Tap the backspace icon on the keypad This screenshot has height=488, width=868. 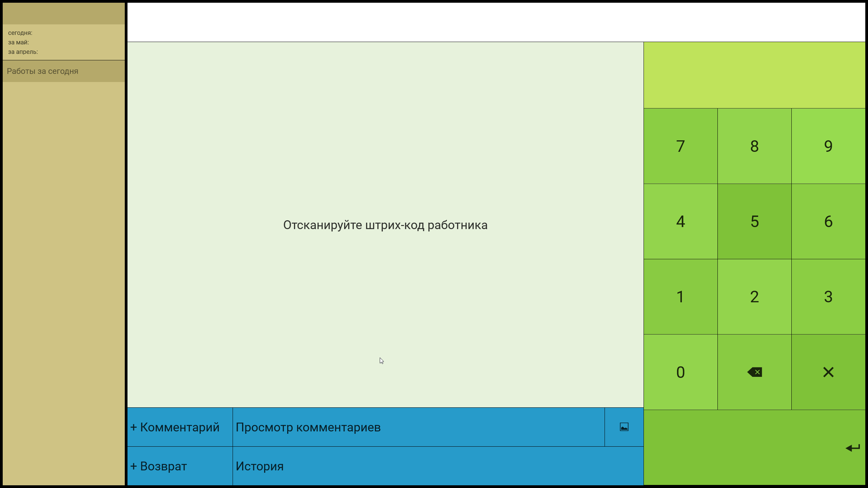[x=754, y=372]
